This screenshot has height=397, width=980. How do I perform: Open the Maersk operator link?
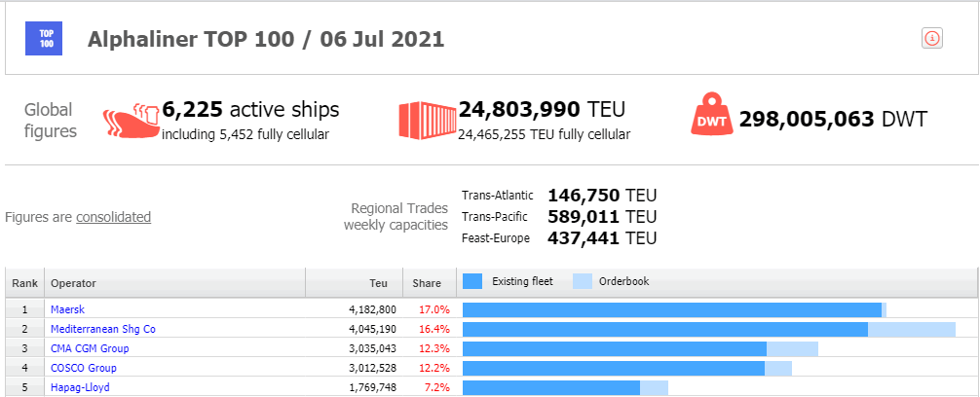point(68,309)
